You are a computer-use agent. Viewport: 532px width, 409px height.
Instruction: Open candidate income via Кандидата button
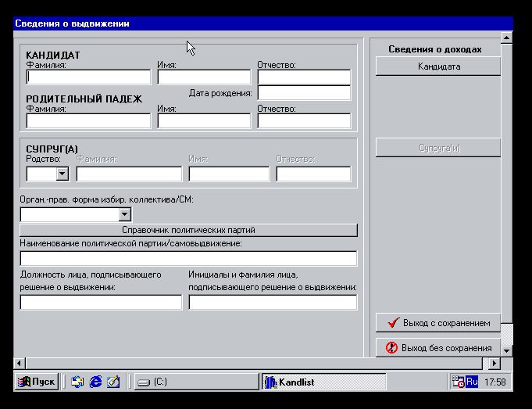coord(437,66)
